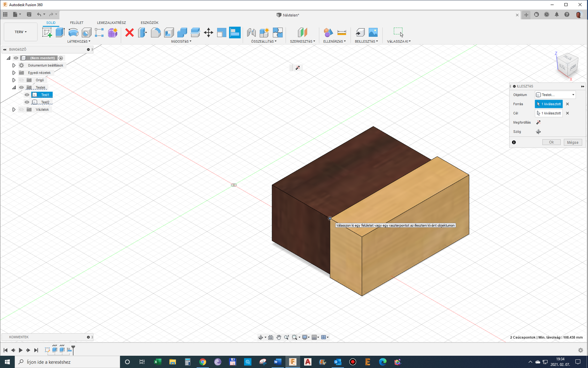Screen dimensions: 588x368
Task: Expand Egyedi nézetek node
Action: tap(14, 73)
